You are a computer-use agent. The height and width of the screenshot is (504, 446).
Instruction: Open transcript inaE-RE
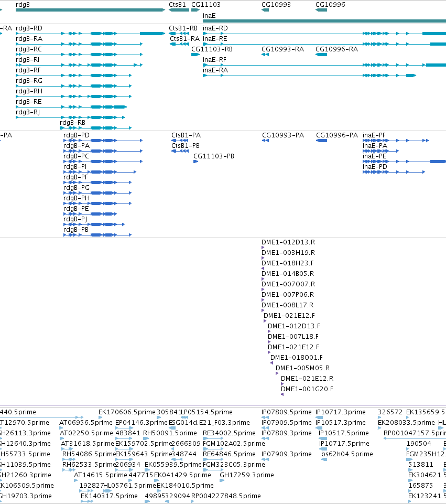click(x=215, y=39)
